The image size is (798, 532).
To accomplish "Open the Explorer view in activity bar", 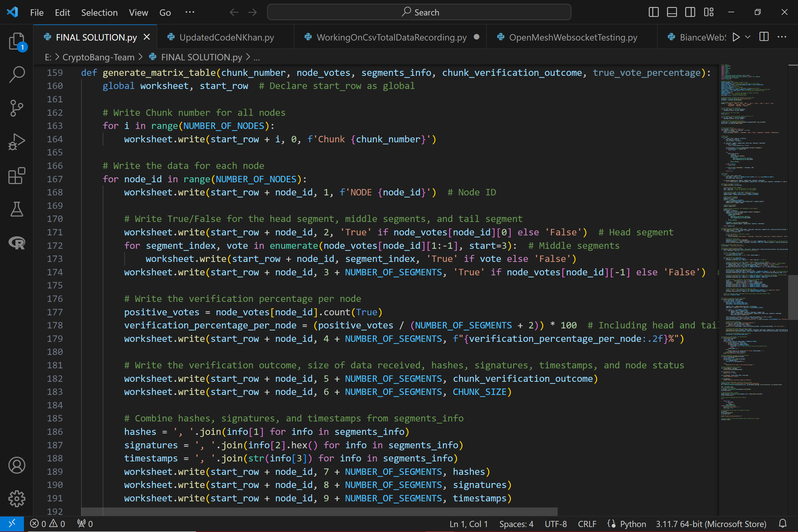I will pos(16,41).
